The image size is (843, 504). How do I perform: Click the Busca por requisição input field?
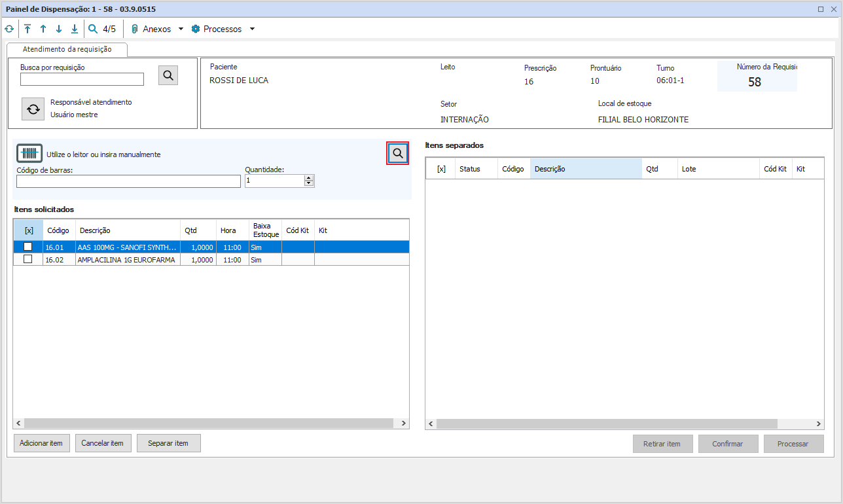(82, 79)
